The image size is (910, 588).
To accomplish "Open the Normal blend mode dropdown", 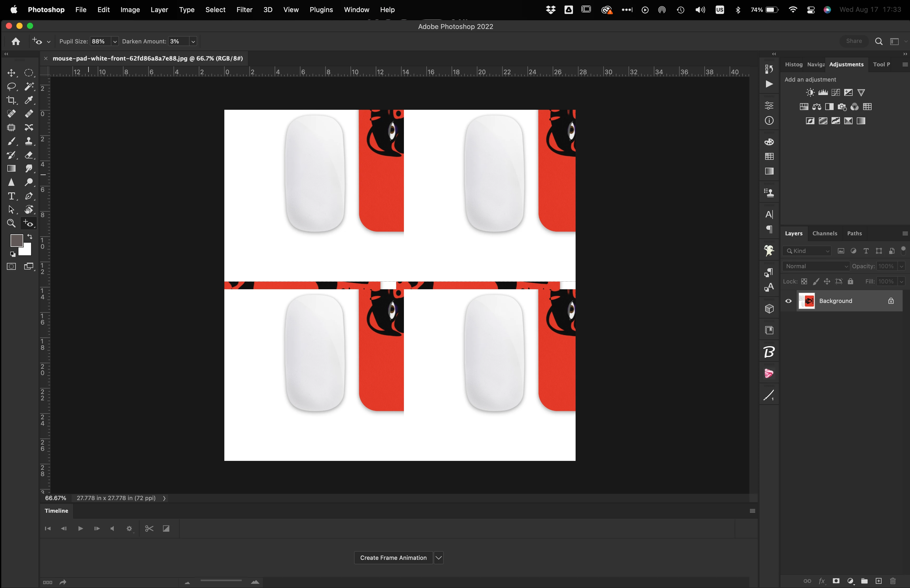I will [816, 266].
